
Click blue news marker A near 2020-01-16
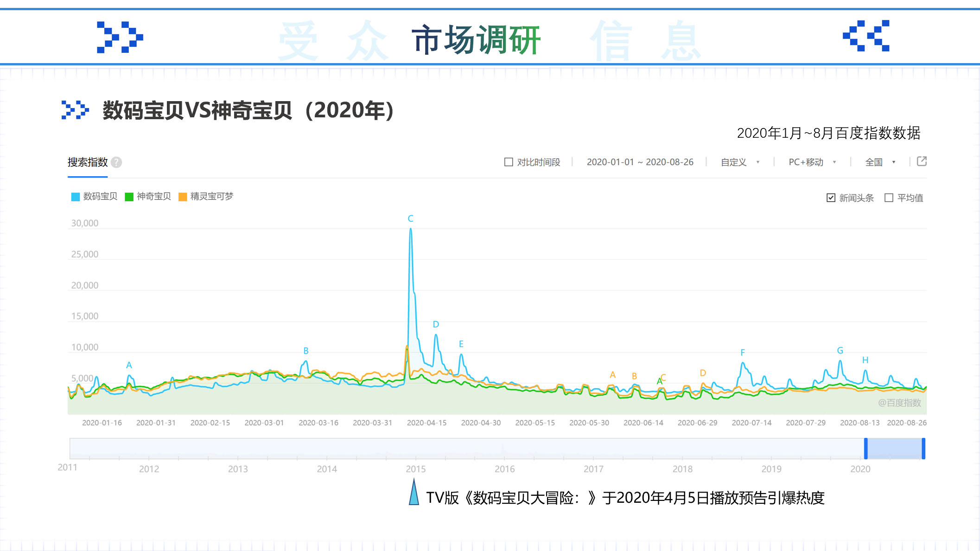coord(129,365)
